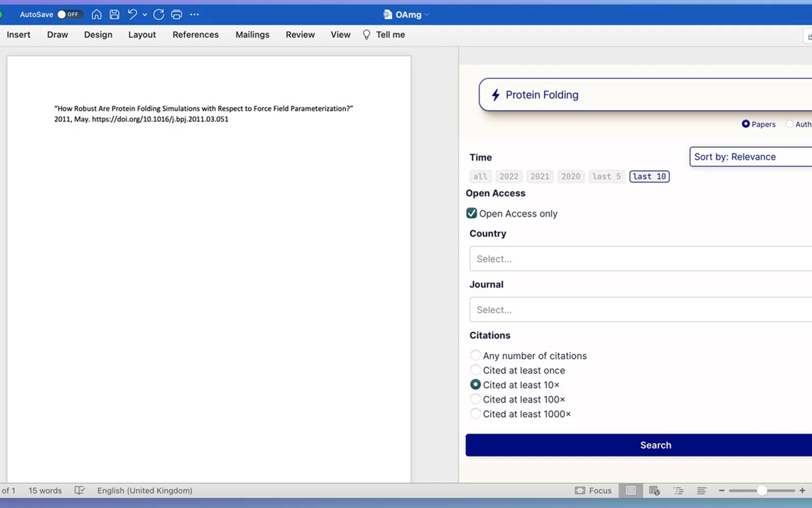Screen dimensions: 812x508
Task: Switch to the Draw tab
Action: click(57, 35)
